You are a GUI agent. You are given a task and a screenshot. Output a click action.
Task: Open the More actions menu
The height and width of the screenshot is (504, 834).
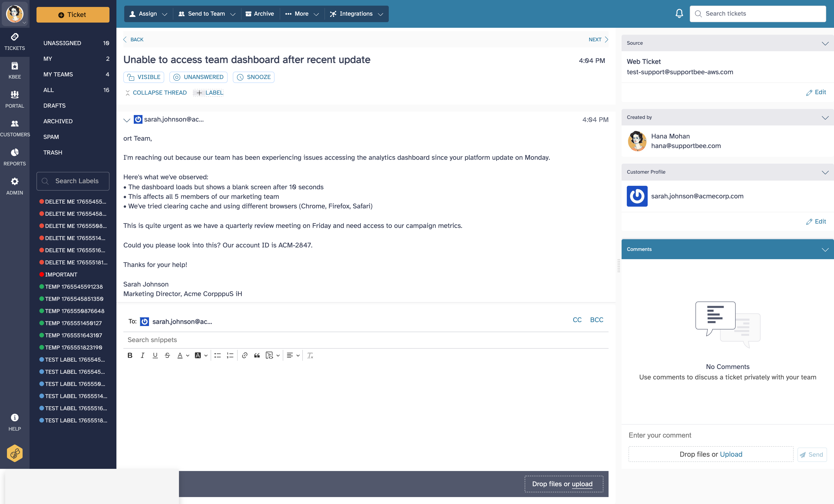(x=302, y=14)
